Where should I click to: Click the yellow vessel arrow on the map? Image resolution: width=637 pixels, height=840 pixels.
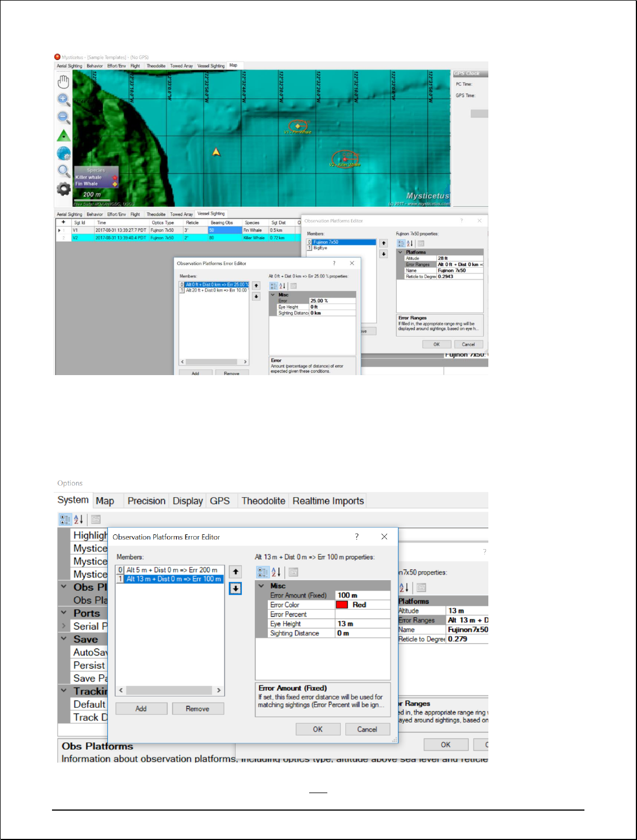point(216,152)
